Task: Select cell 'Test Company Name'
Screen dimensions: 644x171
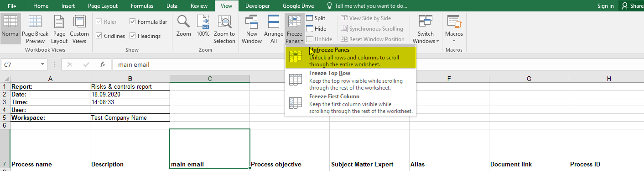Action: (x=130, y=118)
